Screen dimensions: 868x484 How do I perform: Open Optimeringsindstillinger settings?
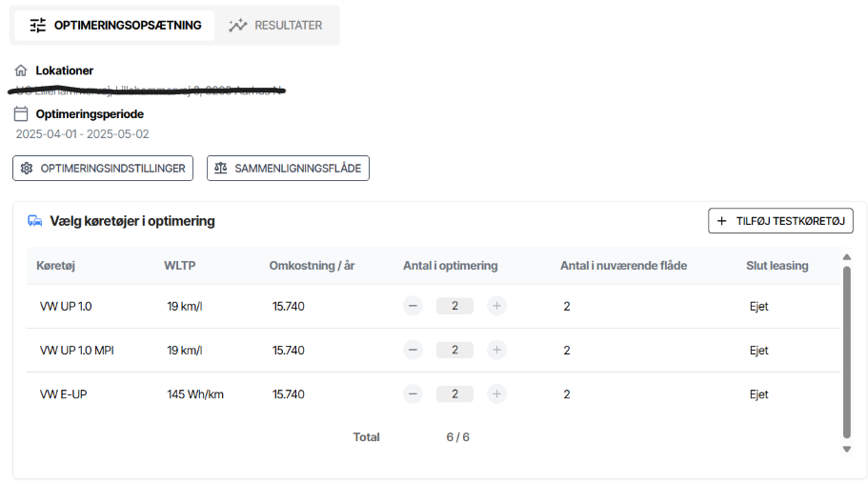pyautogui.click(x=103, y=168)
